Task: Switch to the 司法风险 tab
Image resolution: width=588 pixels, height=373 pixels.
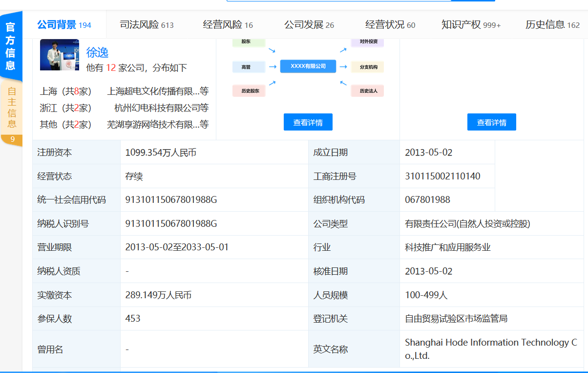Action: click(147, 25)
